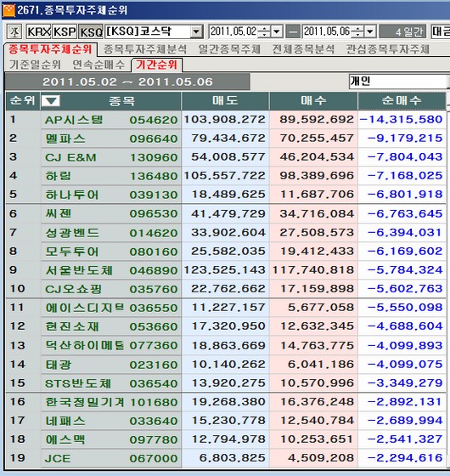Select stock 씨젠 in row 6
The width and height of the screenshot is (450, 476).
[58, 213]
